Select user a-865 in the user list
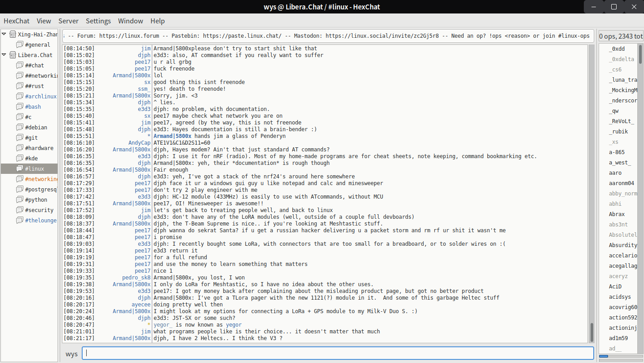Image resolution: width=644 pixels, height=363 pixels. [x=617, y=152]
